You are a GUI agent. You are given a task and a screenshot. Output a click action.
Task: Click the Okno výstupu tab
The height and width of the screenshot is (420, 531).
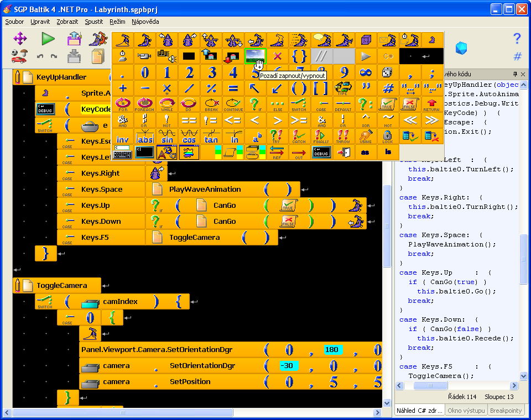(x=466, y=411)
